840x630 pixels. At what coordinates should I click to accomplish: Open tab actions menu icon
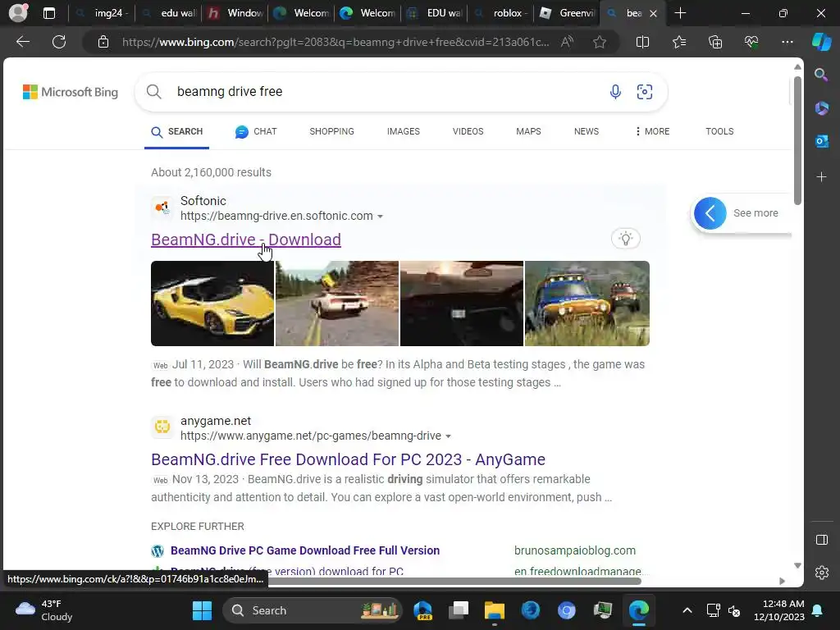tap(48, 13)
